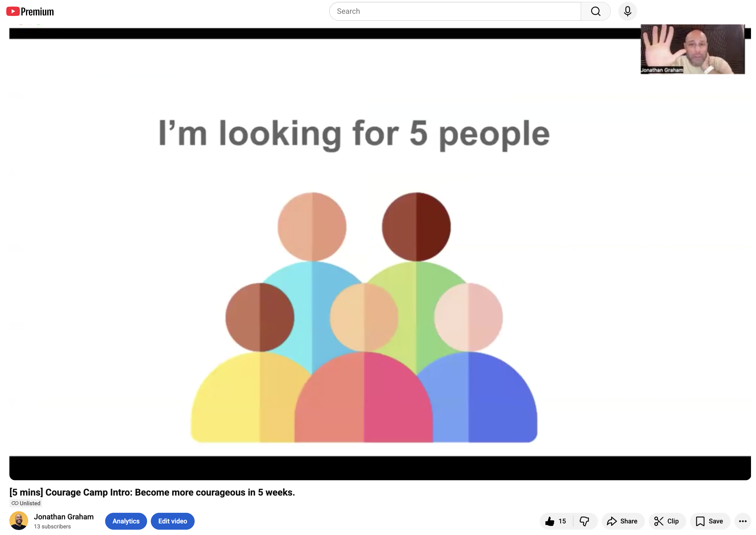This screenshot has height=535, width=756.
Task: Start voice search with microphone icon
Action: click(x=627, y=12)
